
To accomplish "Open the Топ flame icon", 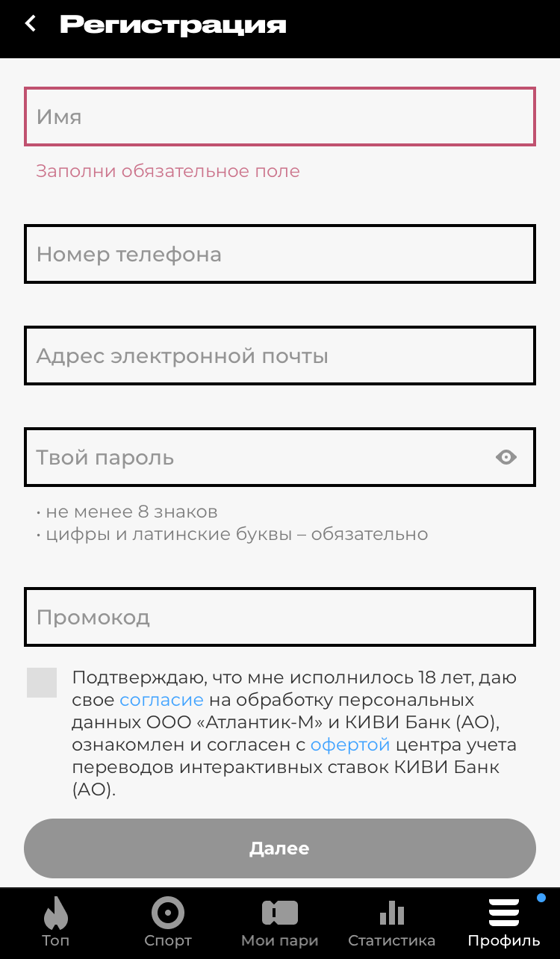I will (x=55, y=912).
